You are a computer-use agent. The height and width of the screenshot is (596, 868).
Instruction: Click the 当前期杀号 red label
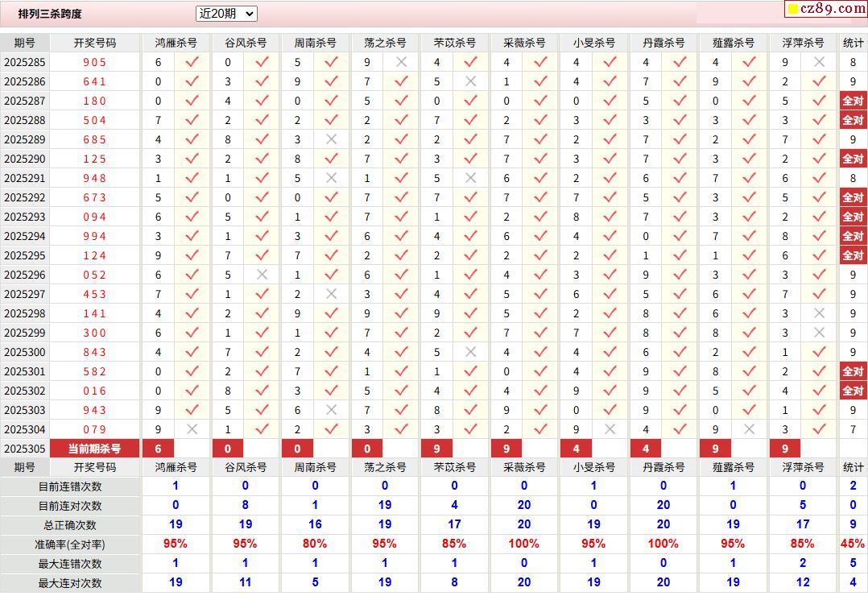pyautogui.click(x=95, y=449)
